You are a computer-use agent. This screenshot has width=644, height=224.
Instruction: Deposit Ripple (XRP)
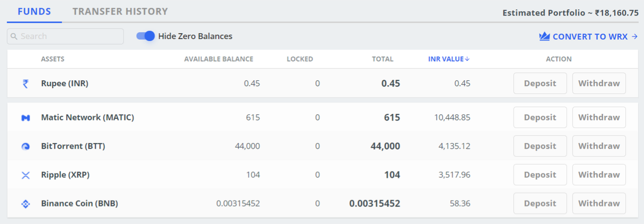(540, 175)
